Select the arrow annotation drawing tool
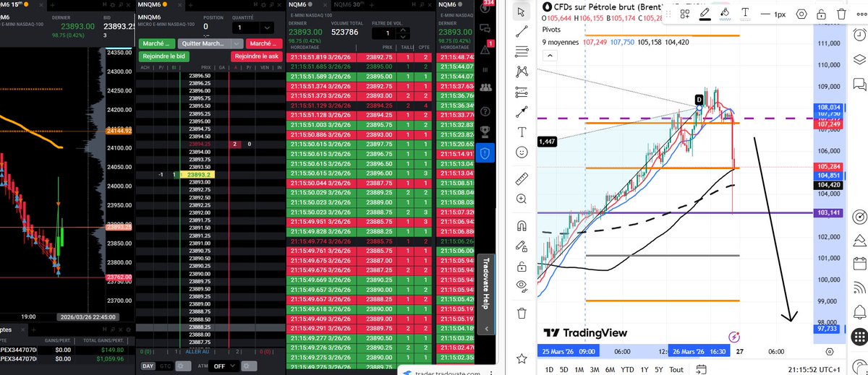The height and width of the screenshot is (375, 868). click(522, 112)
